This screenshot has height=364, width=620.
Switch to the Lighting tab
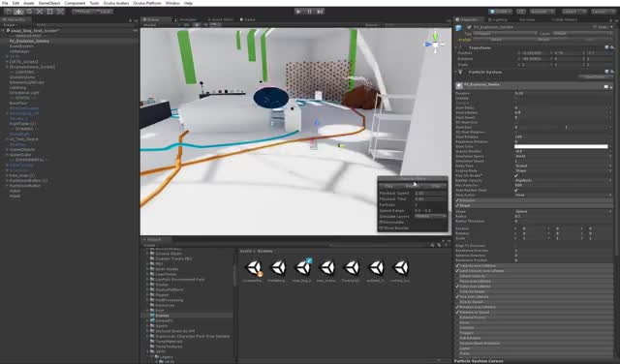498,19
